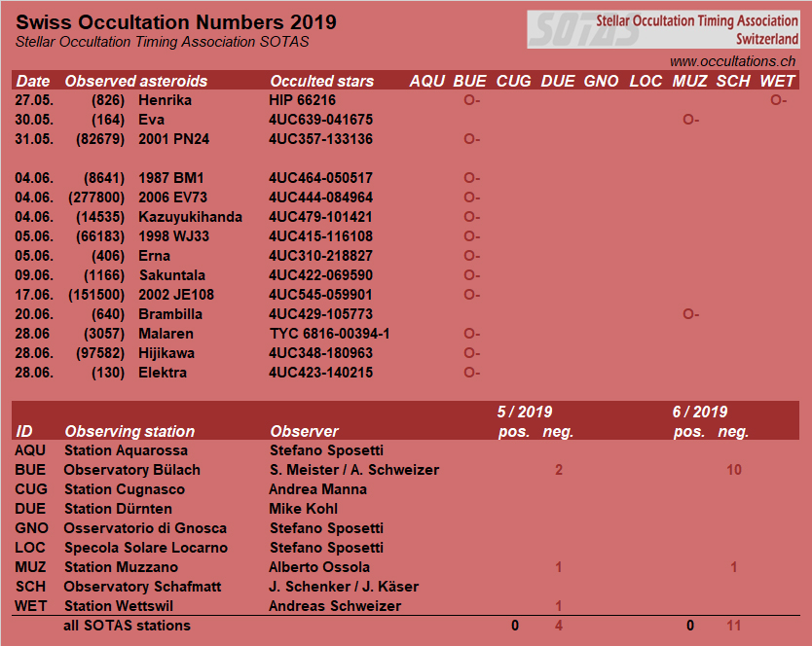Image resolution: width=812 pixels, height=646 pixels.
Task: Click observer 'Alberto Ossola'
Action: 319,567
